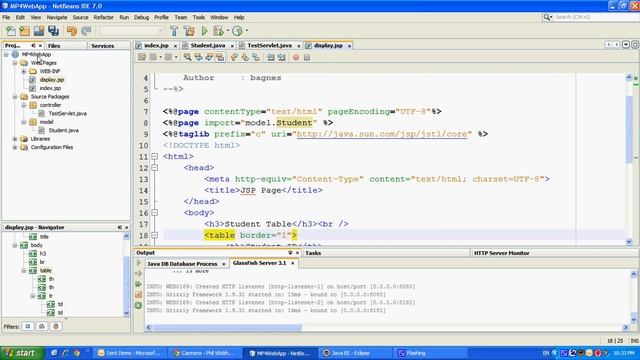Click the Next Bookmark editor icon
The width and height of the screenshot is (640, 360).
click(x=245, y=57)
